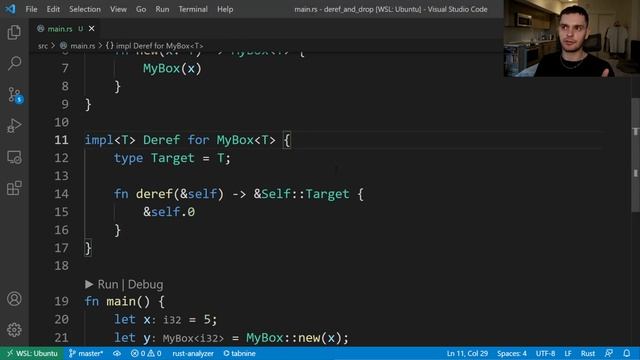
Task: Click Ln 11, Col 29 cursor position
Action: pyautogui.click(x=467, y=353)
